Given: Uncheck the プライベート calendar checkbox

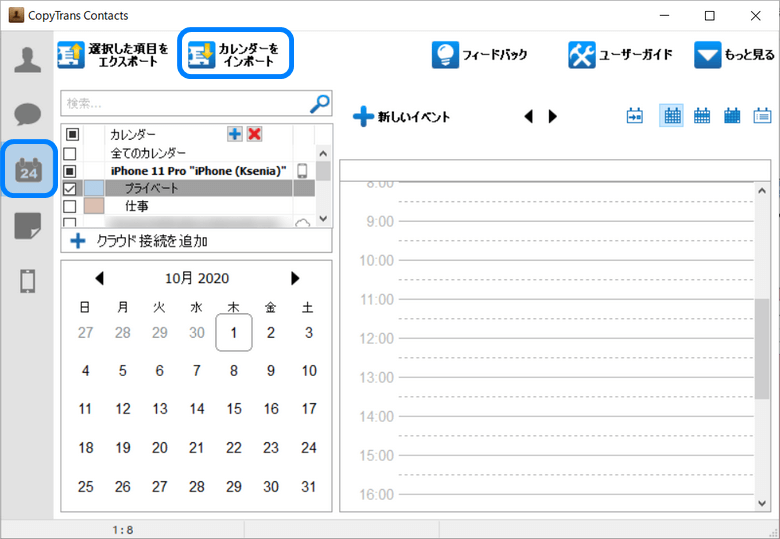Looking at the screenshot, I should click(x=70, y=188).
